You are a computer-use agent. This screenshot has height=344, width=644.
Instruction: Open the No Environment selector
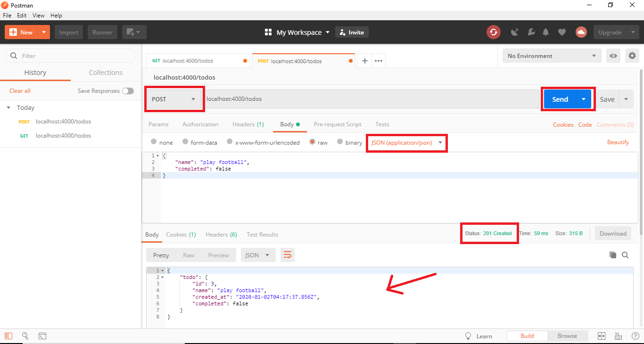click(552, 56)
